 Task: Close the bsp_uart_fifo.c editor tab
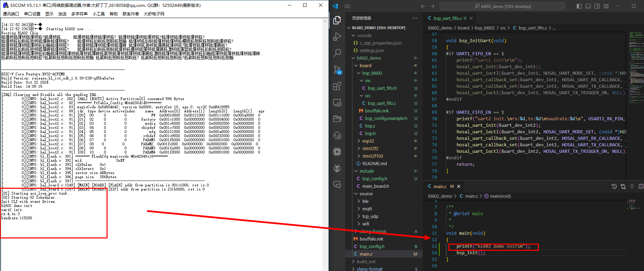click(471, 18)
